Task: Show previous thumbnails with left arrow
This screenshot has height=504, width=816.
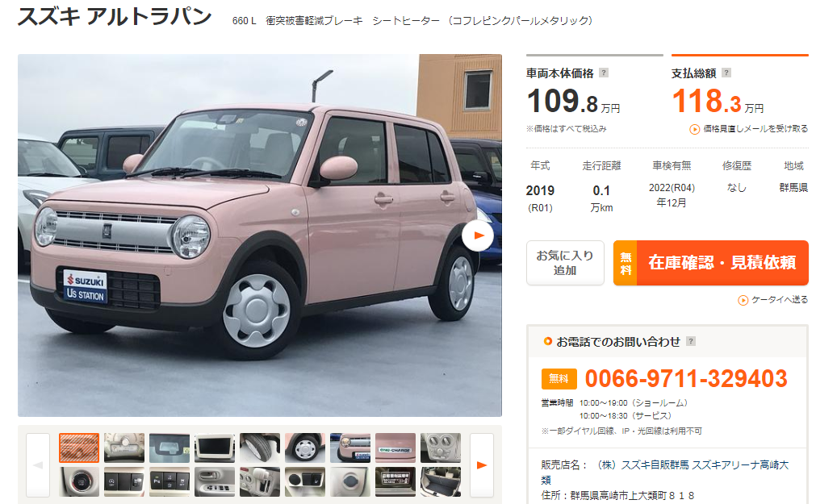Action: (x=38, y=465)
